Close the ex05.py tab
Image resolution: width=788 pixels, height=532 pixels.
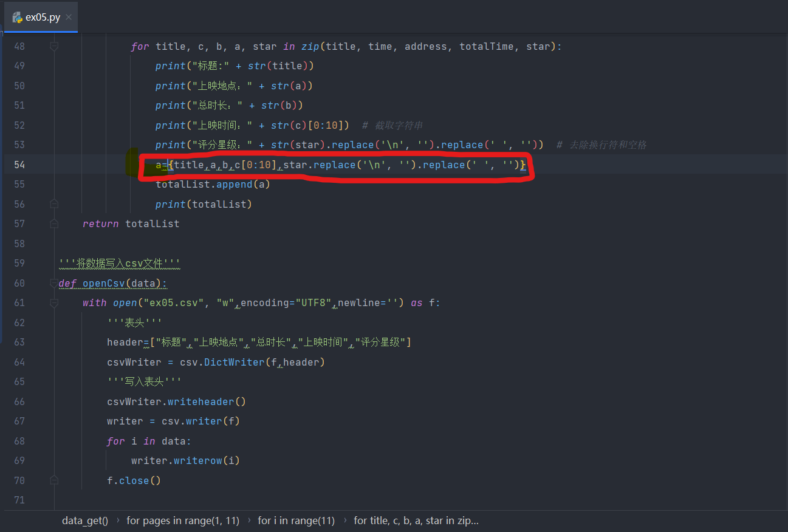[x=67, y=18]
